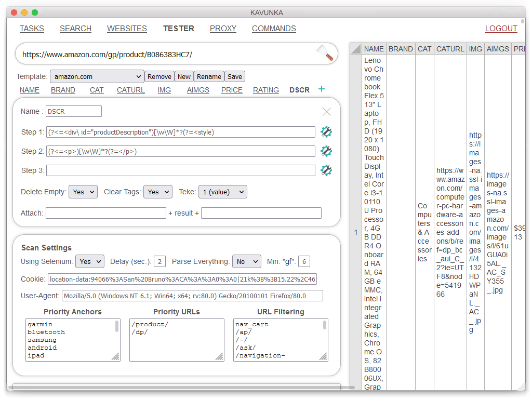Open the Template amazon.com dropdown
This screenshot has width=532, height=399.
click(x=97, y=76)
